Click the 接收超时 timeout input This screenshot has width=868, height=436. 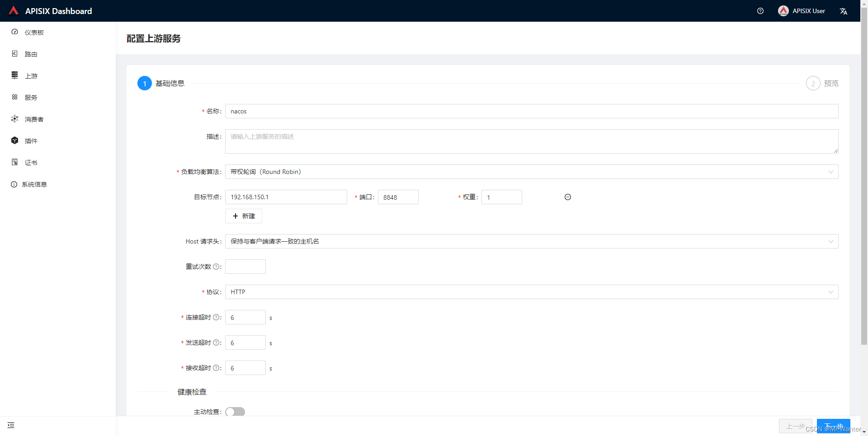pos(245,368)
